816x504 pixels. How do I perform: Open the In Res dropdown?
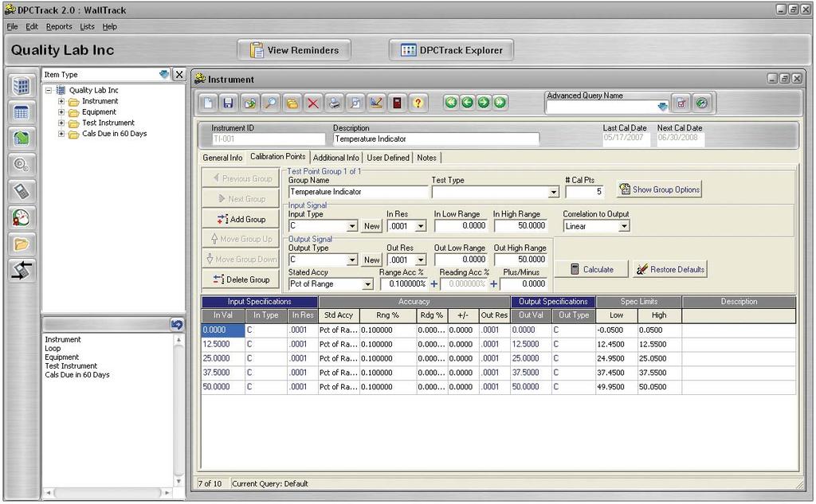(421, 226)
